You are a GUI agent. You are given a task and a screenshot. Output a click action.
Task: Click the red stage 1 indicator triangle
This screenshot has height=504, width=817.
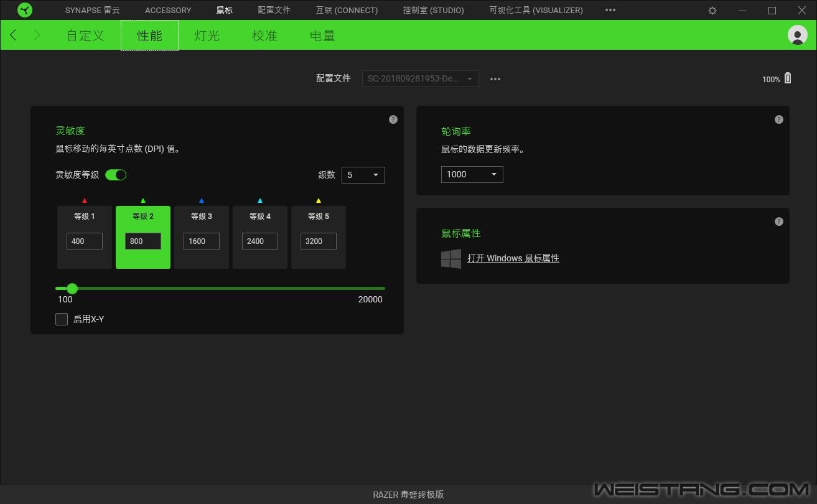coord(85,200)
